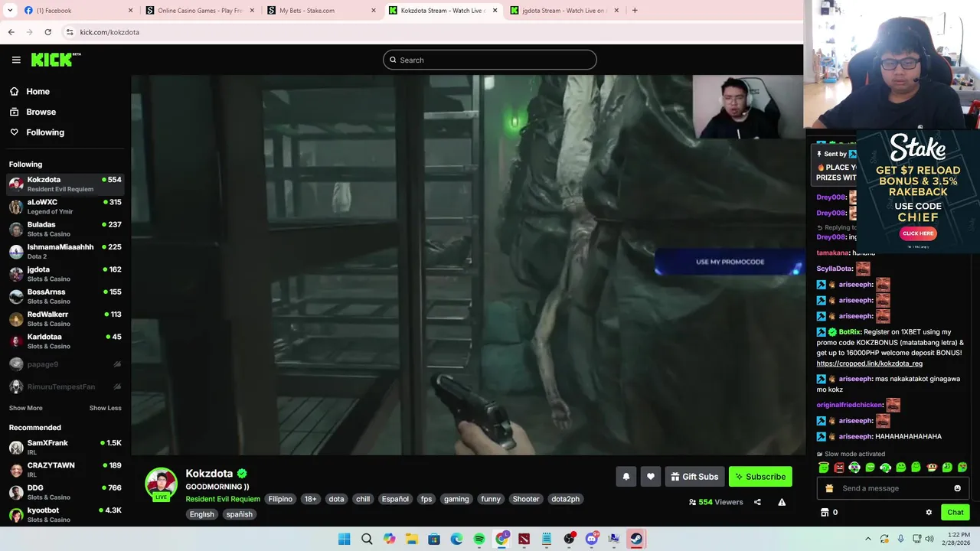
Task: Open Spotify from the taskbar
Action: click(x=479, y=539)
